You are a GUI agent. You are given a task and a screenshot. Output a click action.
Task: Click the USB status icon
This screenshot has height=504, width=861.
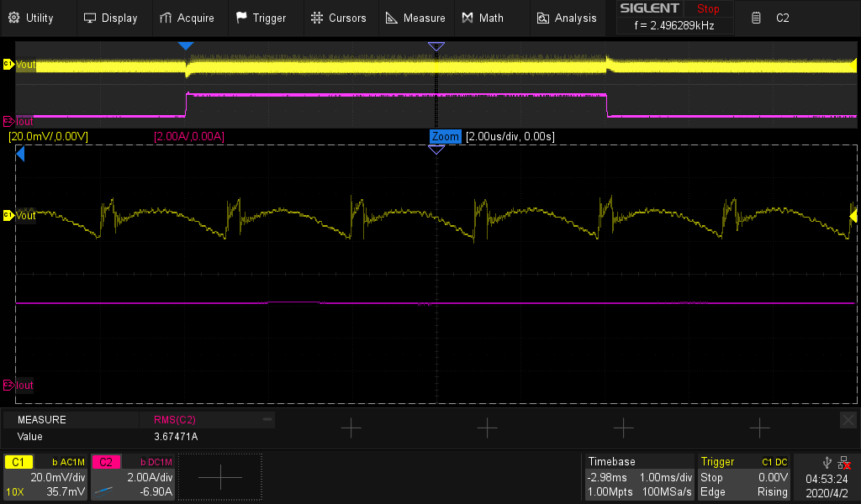tap(828, 463)
